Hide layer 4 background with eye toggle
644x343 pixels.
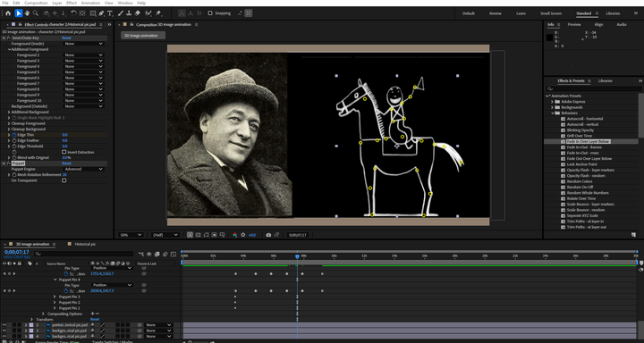4,336
